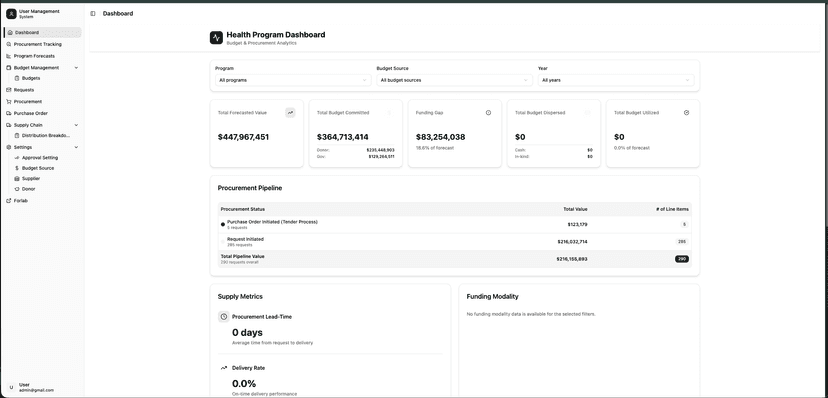The height and width of the screenshot is (398, 828).
Task: Click the trend icon on Total Forecasted Value
Action: click(x=290, y=112)
